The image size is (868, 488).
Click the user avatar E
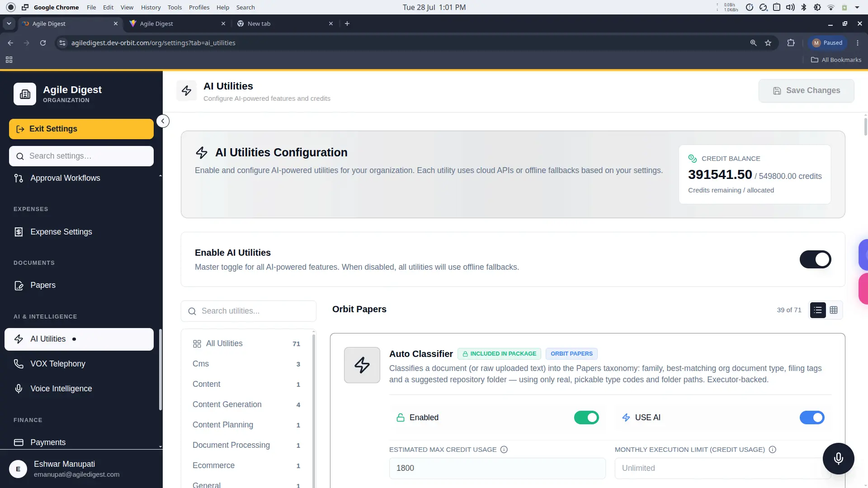pyautogui.click(x=18, y=469)
